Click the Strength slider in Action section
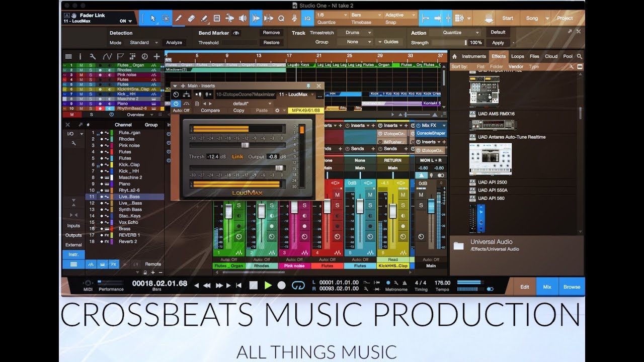 point(450,43)
